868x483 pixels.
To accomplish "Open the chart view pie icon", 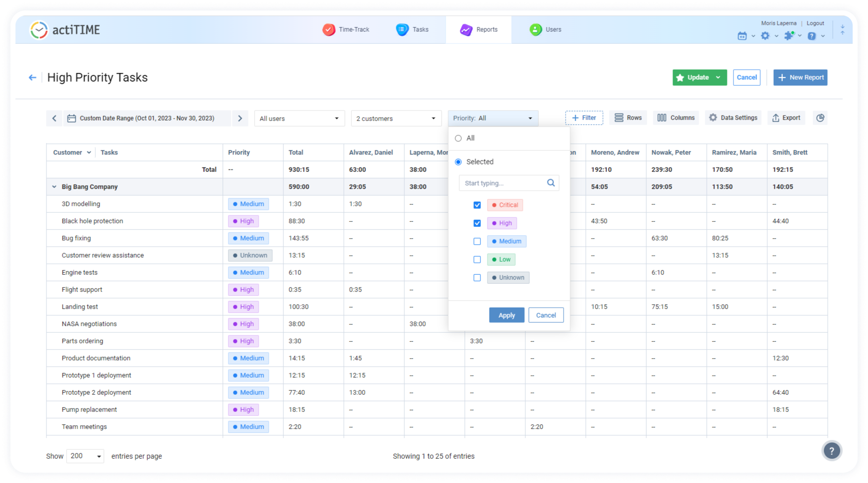I will click(820, 118).
